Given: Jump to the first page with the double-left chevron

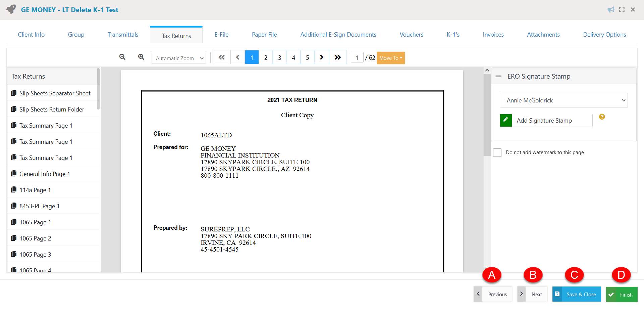Looking at the screenshot, I should pyautogui.click(x=221, y=57).
